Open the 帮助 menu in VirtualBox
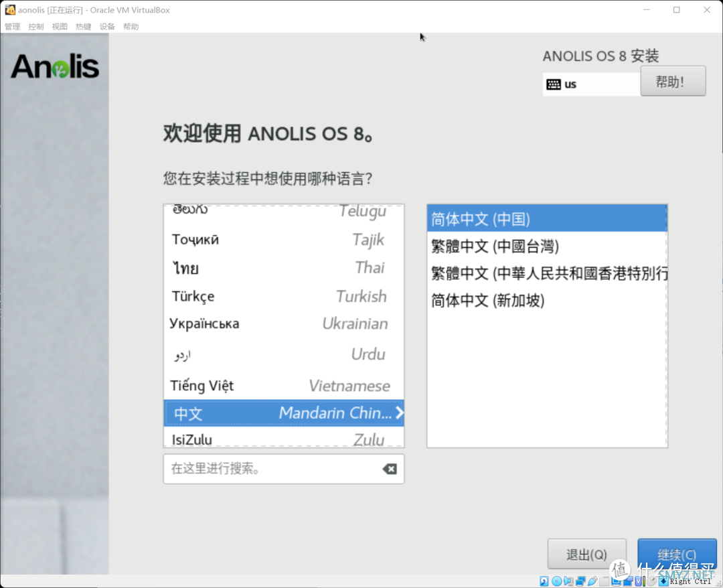The width and height of the screenshot is (723, 588). (131, 27)
